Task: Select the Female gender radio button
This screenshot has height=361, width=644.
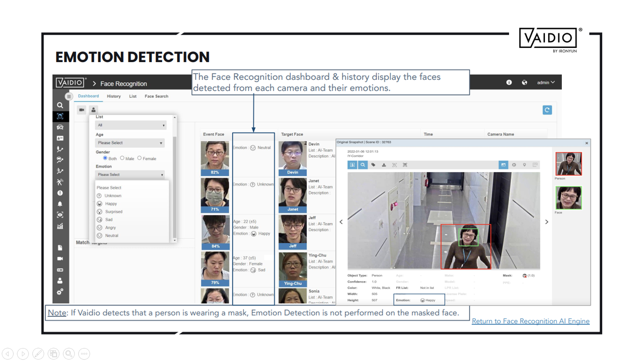Action: [x=139, y=158]
